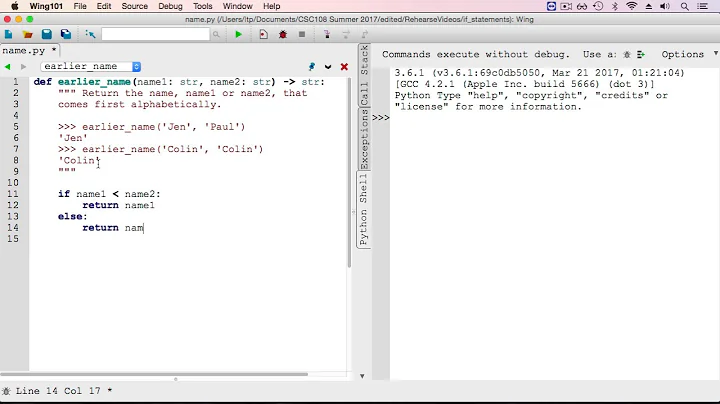This screenshot has width=720, height=404.
Task: Open the Apple menu
Action: [x=14, y=6]
